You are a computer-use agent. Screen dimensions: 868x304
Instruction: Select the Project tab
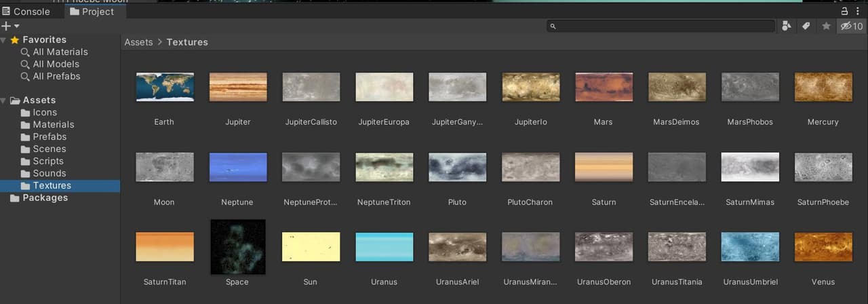[92, 12]
